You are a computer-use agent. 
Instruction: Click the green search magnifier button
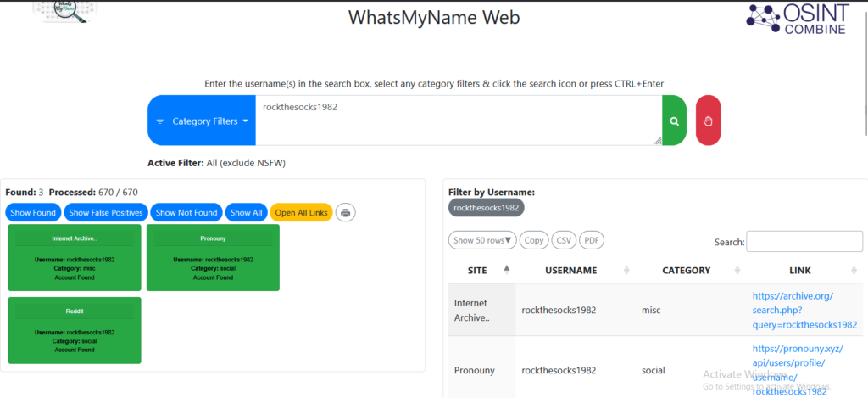point(674,121)
